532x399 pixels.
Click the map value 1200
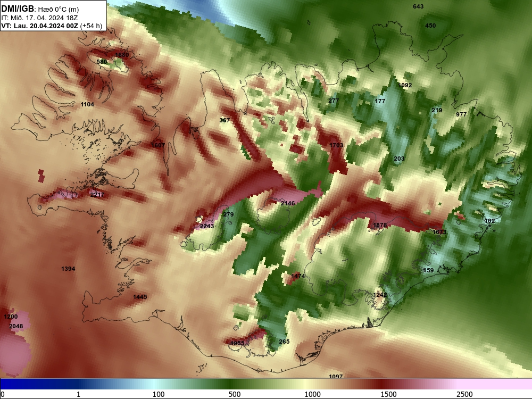click(x=11, y=317)
